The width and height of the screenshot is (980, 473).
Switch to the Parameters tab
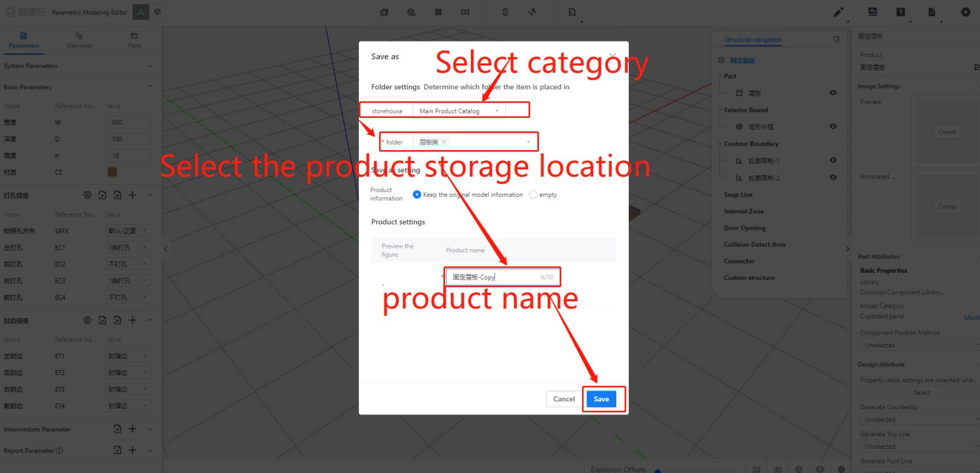coord(24,41)
